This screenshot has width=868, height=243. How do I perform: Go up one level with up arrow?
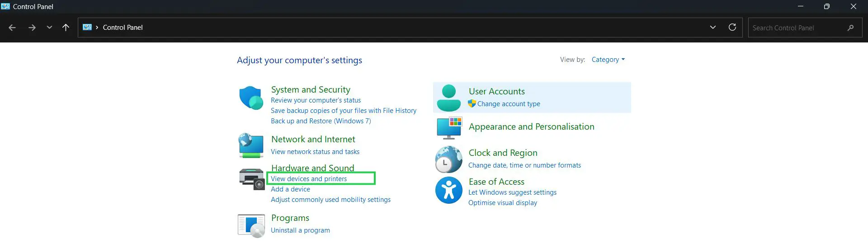tap(66, 28)
